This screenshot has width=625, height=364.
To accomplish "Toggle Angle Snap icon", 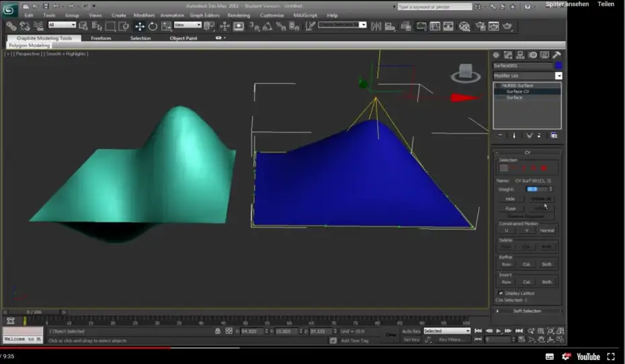I will pyautogui.click(x=267, y=26).
